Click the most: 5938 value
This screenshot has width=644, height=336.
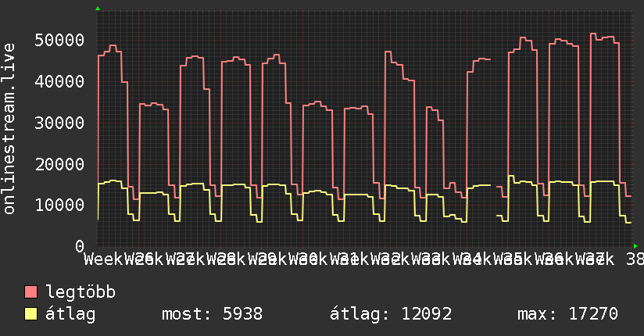coord(212,314)
